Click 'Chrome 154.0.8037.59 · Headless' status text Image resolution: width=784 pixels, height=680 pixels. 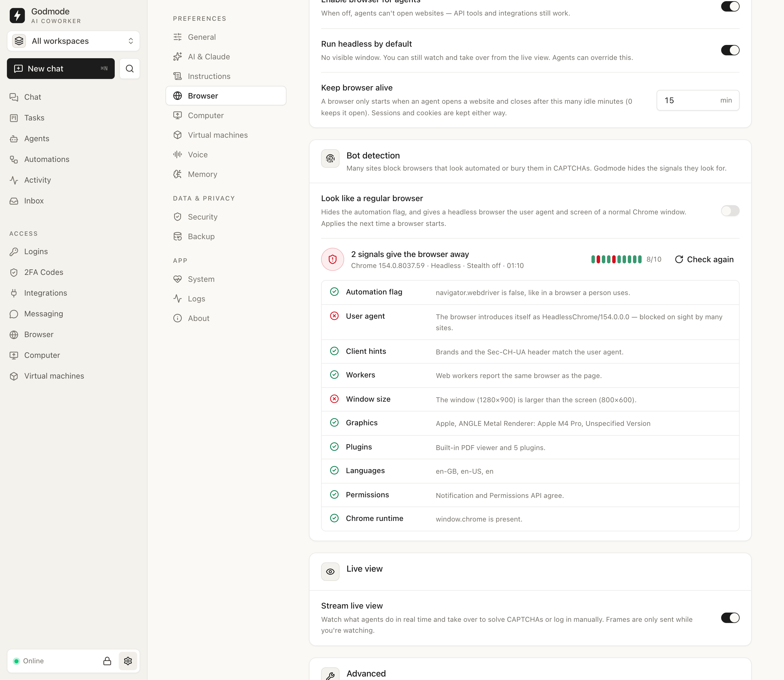(406, 266)
